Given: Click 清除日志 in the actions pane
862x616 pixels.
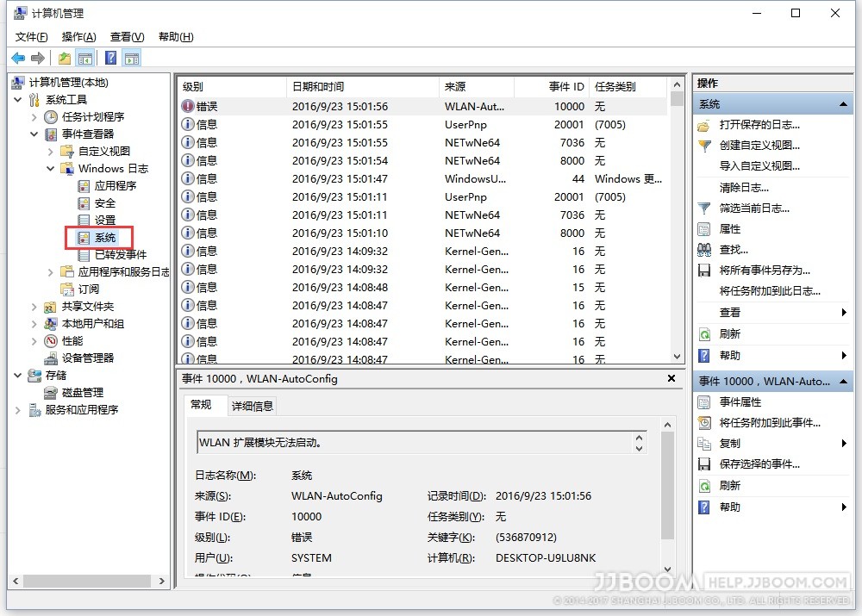Looking at the screenshot, I should (x=744, y=188).
